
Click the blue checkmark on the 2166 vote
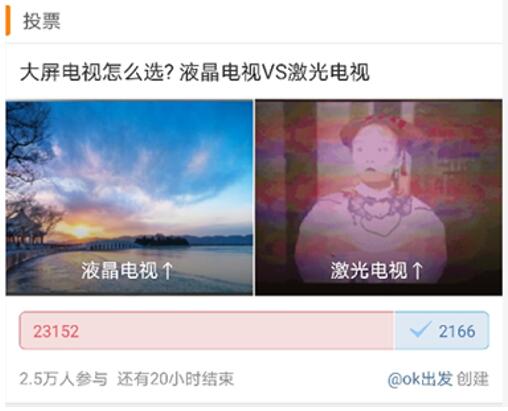coord(420,330)
